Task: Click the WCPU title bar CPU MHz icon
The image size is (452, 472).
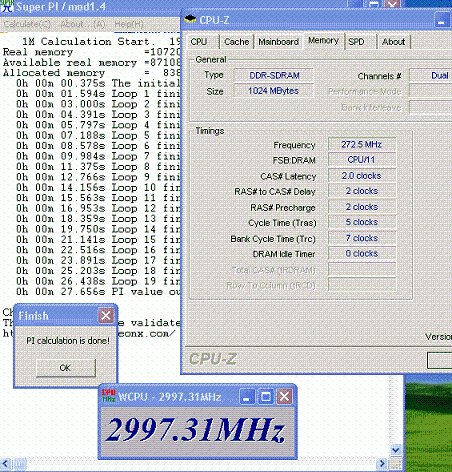Action: tap(109, 396)
